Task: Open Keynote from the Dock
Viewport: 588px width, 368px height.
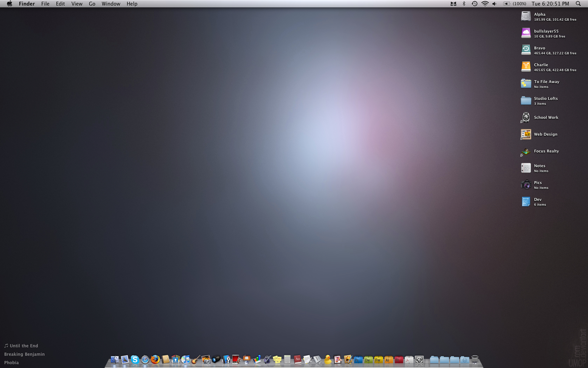Action: click(246, 359)
